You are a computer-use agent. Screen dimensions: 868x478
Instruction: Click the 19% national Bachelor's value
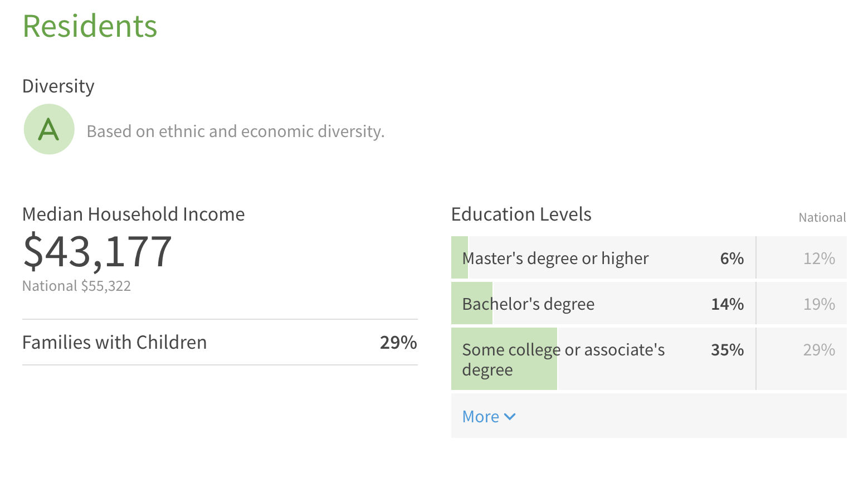(x=819, y=304)
